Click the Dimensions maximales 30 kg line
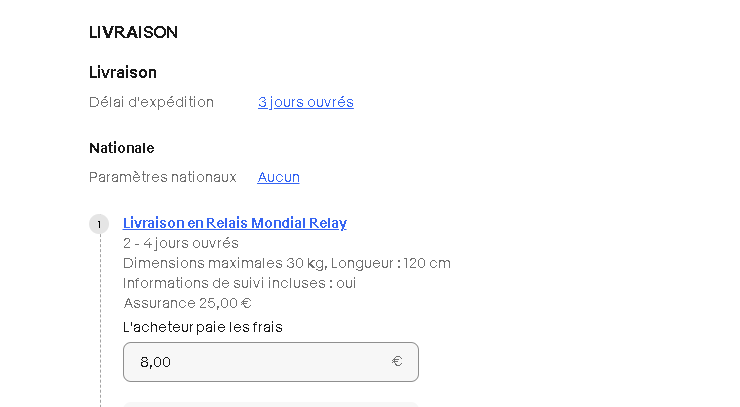The width and height of the screenshot is (740, 407). coord(286,263)
